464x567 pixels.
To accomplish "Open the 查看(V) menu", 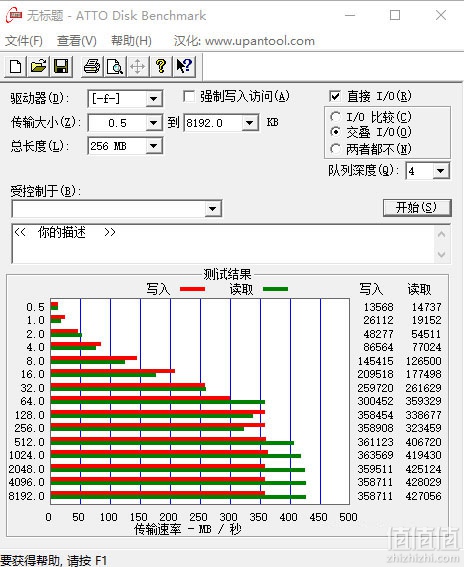I will (x=77, y=40).
